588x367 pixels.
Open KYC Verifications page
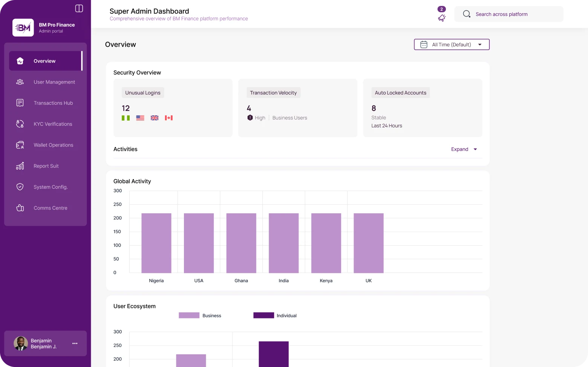(x=46, y=124)
